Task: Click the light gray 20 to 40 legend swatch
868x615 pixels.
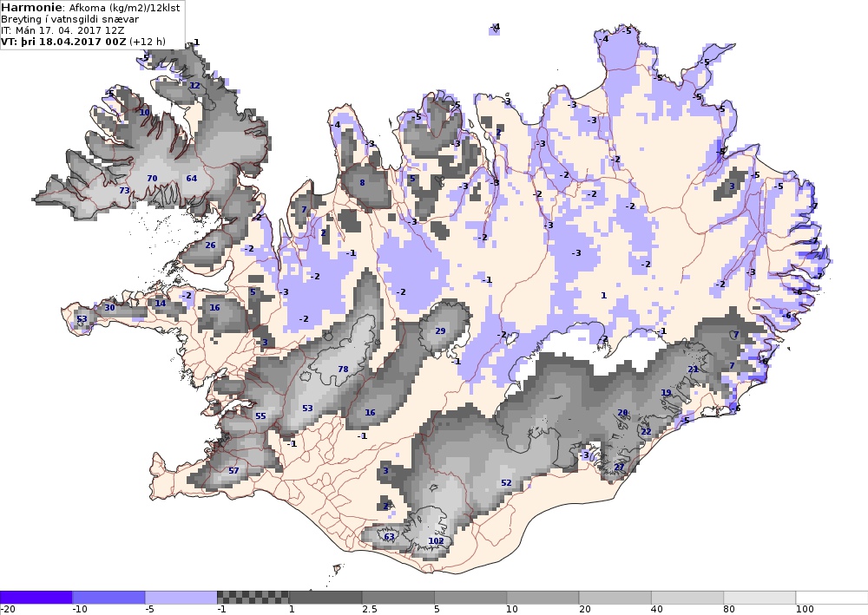Action: tap(615, 598)
